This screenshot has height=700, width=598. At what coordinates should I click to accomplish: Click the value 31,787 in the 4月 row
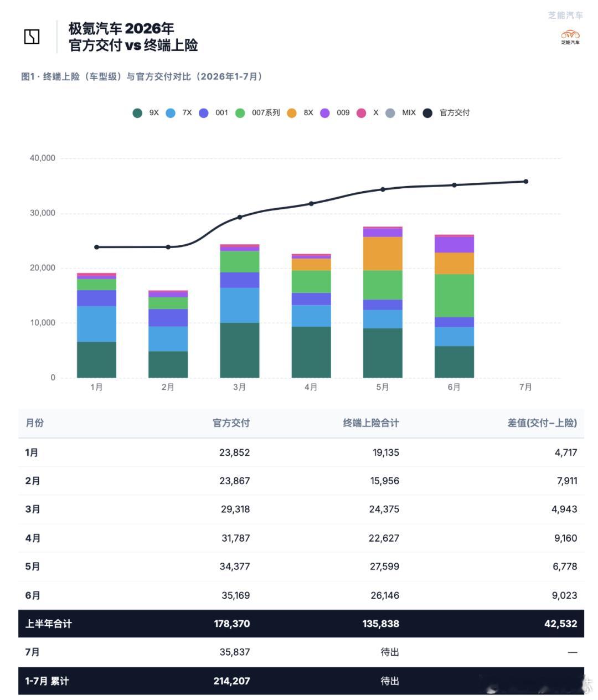tap(236, 538)
